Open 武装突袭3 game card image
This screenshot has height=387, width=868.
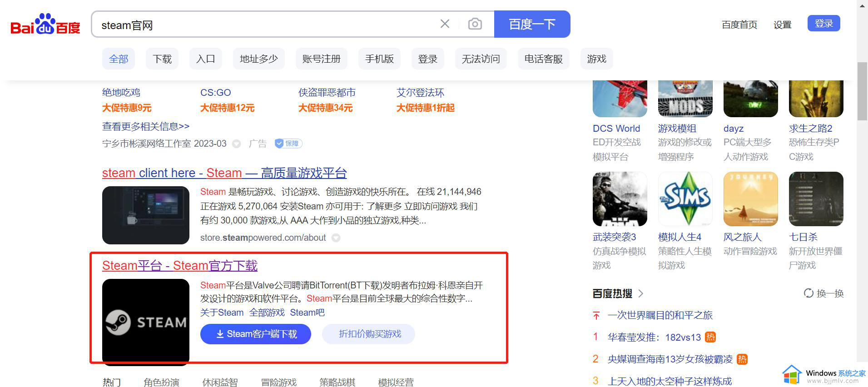pyautogui.click(x=620, y=199)
